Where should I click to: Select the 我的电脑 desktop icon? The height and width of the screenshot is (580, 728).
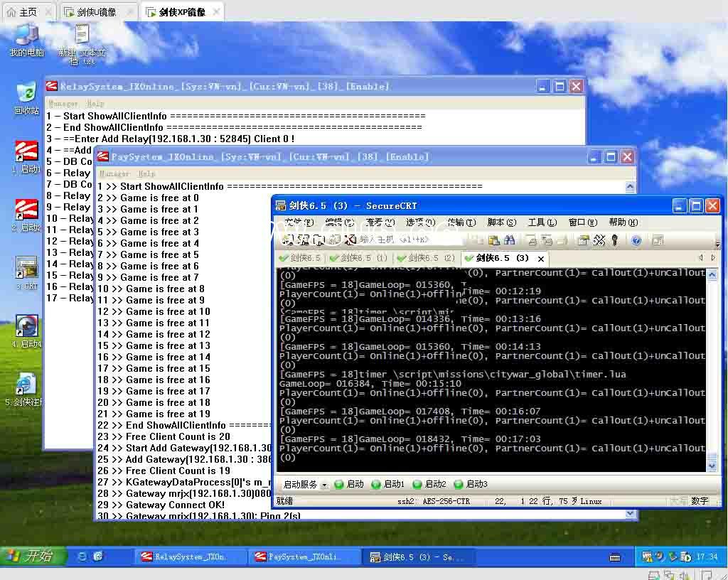(x=26, y=41)
